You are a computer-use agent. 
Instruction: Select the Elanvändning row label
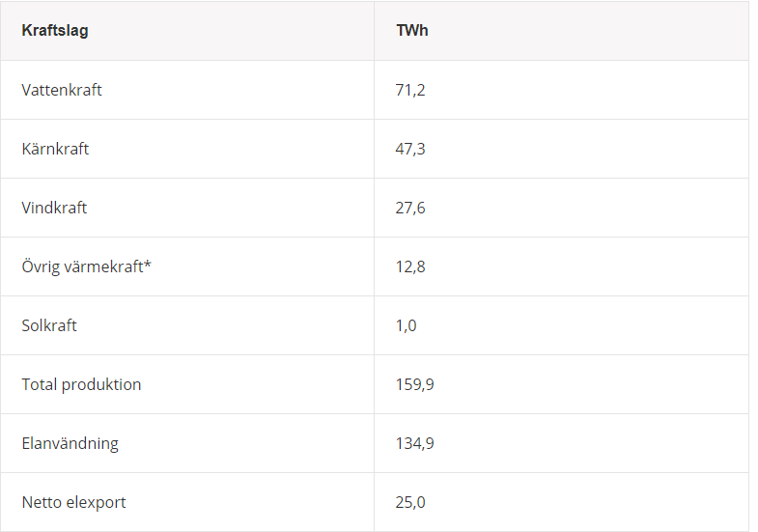(70, 443)
